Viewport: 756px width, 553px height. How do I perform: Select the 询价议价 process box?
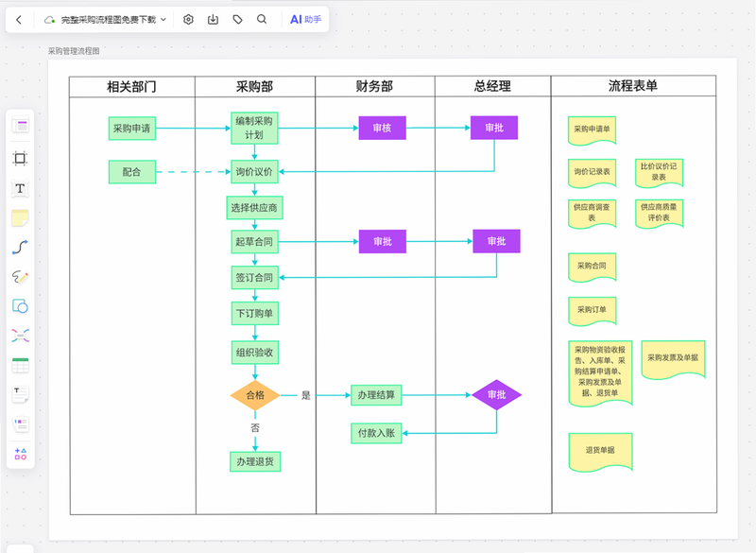point(254,172)
